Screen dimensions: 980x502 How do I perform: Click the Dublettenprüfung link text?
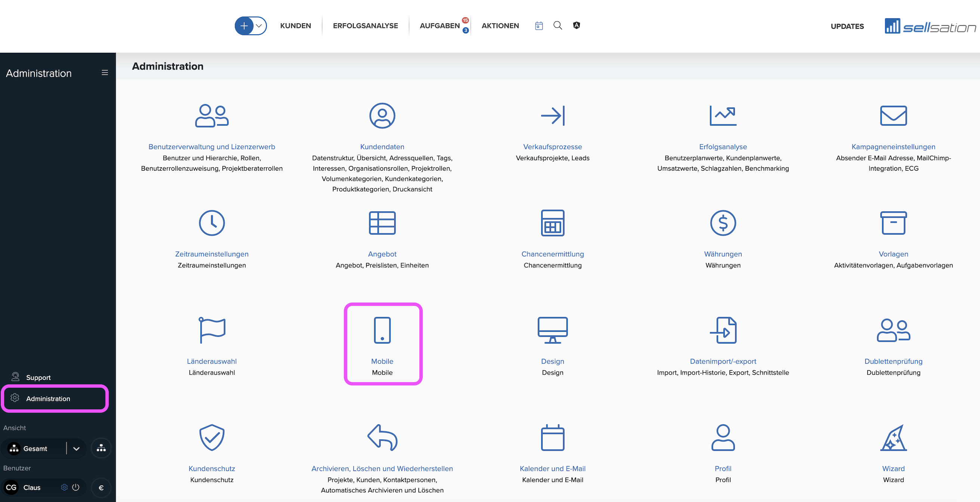(894, 361)
